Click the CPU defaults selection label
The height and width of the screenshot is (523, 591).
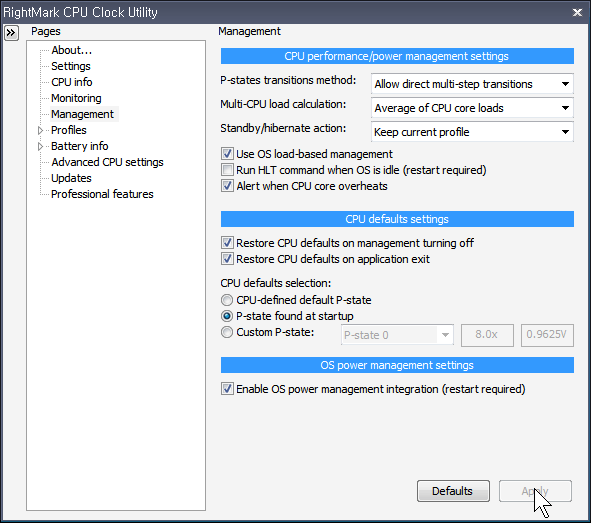276,283
